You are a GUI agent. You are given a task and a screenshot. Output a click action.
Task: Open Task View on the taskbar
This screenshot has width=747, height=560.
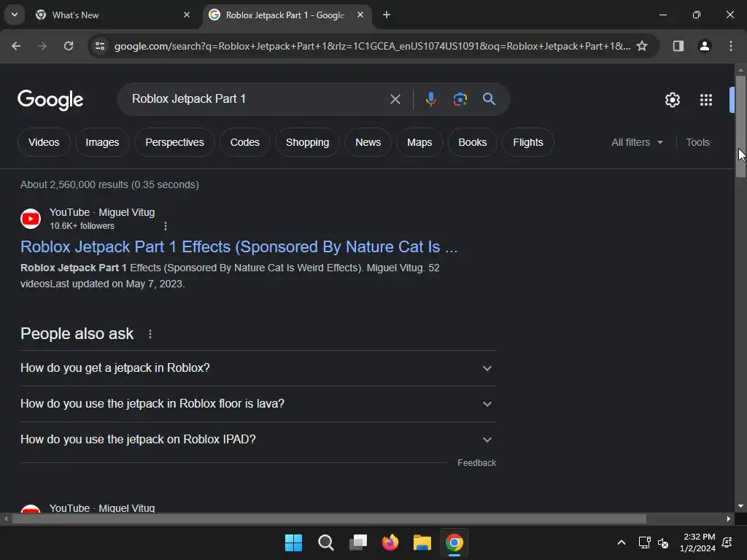(358, 542)
